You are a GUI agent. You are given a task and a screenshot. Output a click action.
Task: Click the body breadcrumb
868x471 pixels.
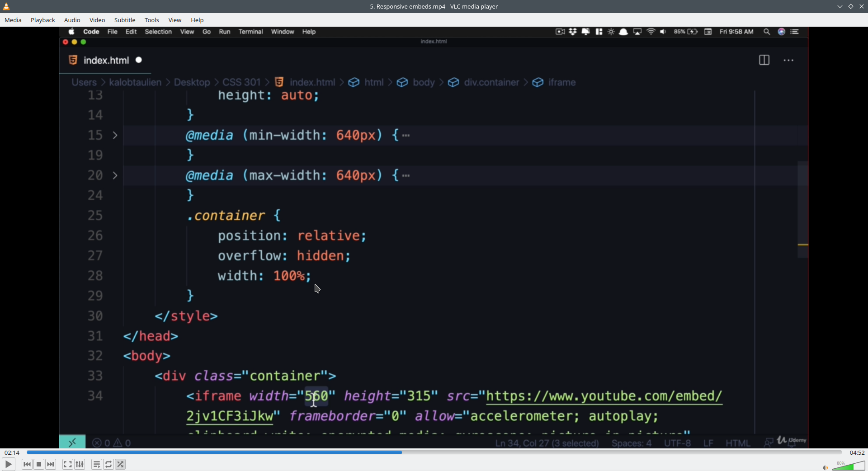click(424, 82)
